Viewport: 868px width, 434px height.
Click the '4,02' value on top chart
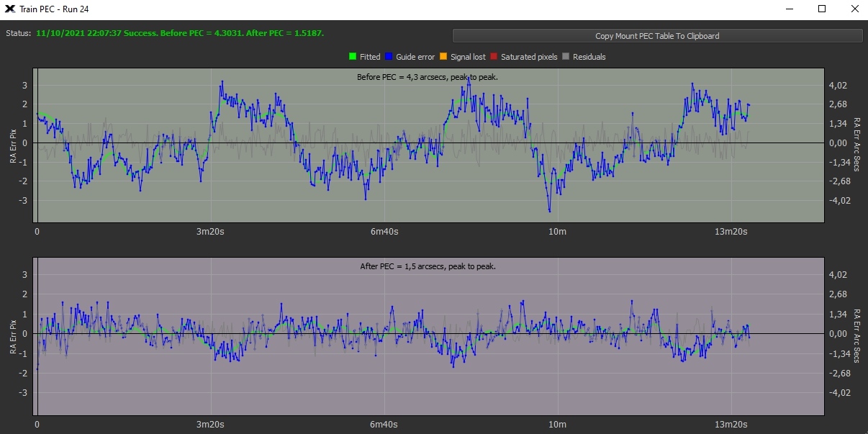pyautogui.click(x=838, y=86)
